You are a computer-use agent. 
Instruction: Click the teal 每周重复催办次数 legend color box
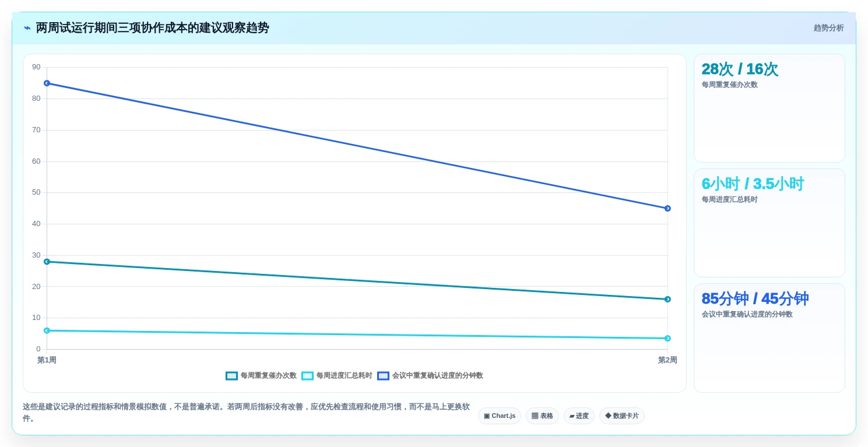click(231, 376)
